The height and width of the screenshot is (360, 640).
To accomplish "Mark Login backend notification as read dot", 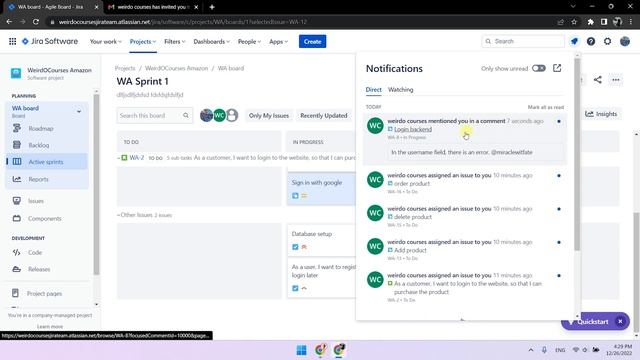I will coord(559,121).
